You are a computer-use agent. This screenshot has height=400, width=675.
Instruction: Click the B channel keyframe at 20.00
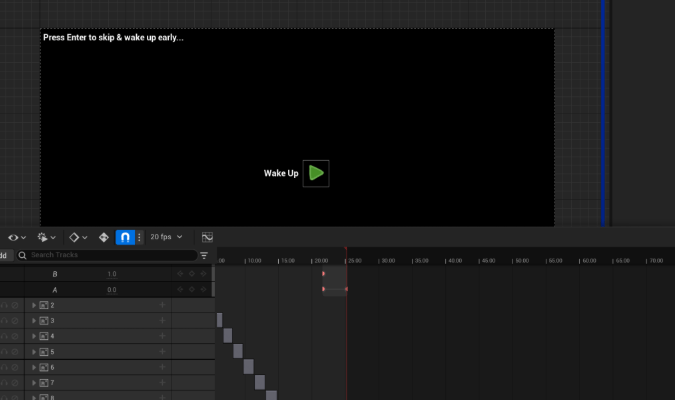(x=323, y=273)
